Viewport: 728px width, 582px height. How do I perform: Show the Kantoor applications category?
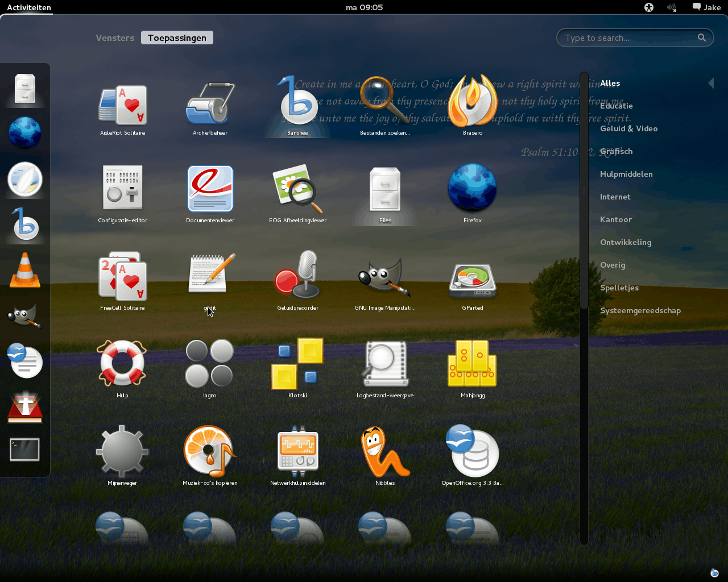point(616,219)
